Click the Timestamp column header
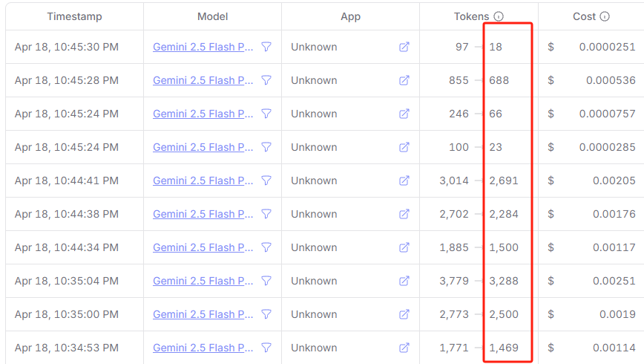644x364 pixels. (x=74, y=16)
